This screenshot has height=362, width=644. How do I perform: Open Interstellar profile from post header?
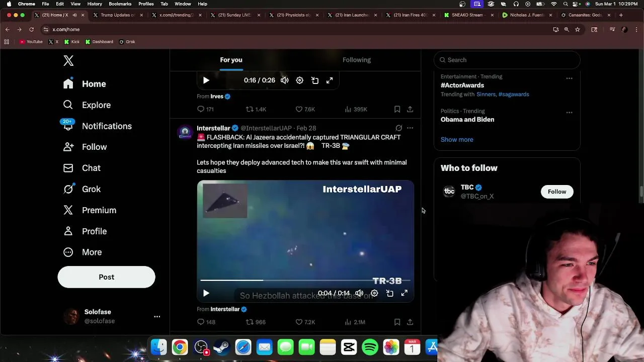click(x=213, y=128)
